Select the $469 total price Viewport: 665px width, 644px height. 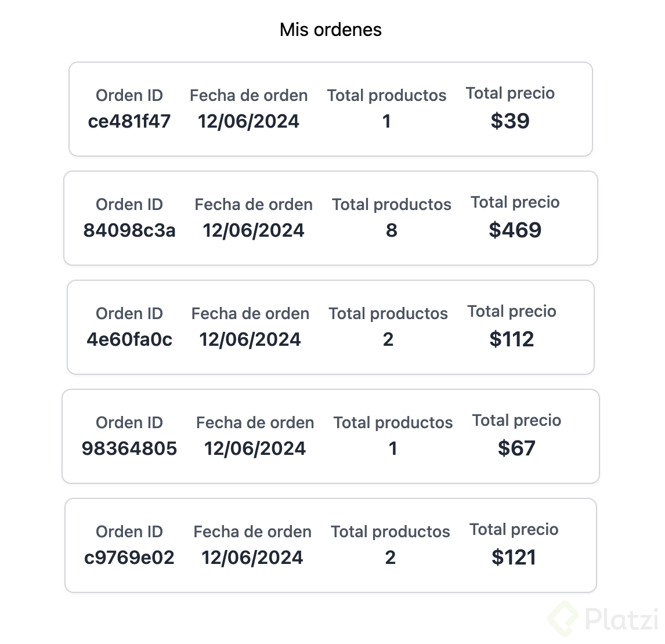[515, 230]
